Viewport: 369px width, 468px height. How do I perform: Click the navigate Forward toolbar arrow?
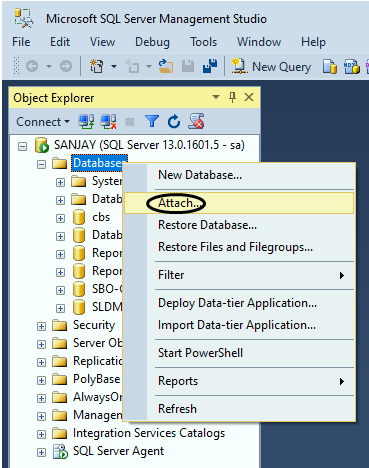[66, 66]
